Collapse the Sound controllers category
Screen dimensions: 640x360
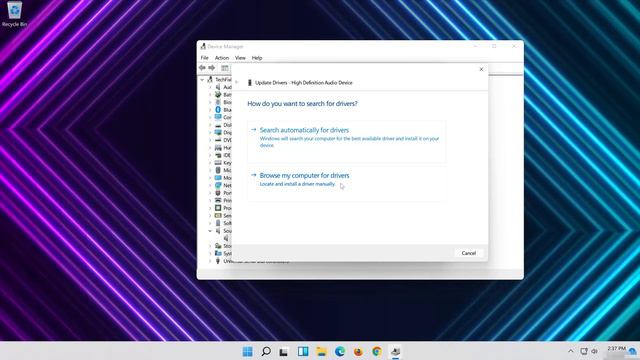click(x=210, y=231)
